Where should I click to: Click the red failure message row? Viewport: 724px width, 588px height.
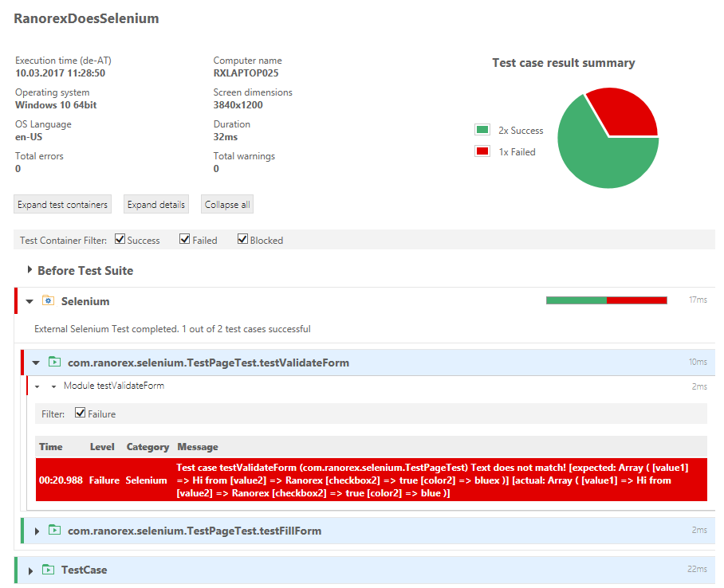click(372, 480)
